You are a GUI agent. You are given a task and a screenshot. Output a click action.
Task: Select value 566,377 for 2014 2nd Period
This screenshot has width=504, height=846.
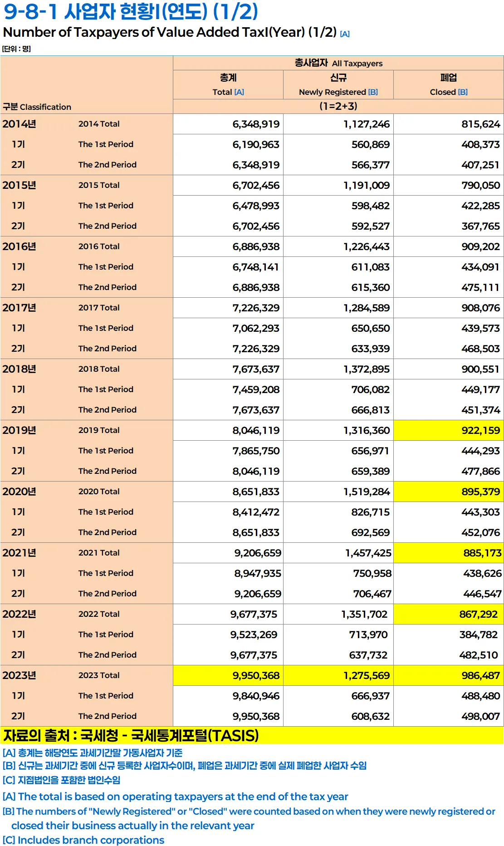click(371, 165)
